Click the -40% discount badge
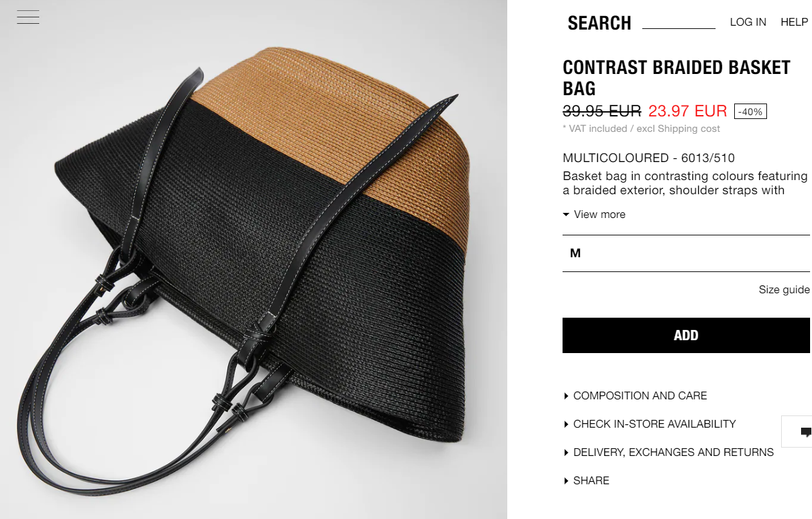 [x=750, y=111]
